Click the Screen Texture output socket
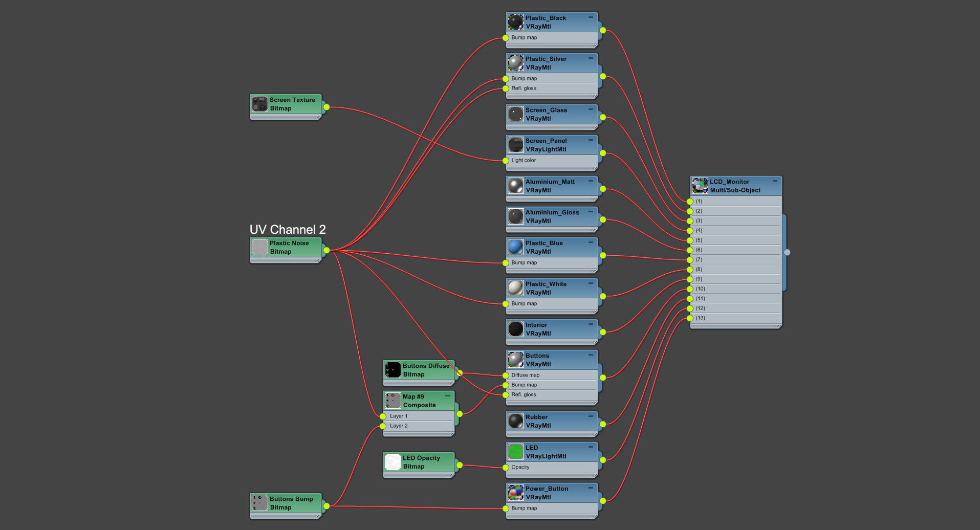 pos(326,107)
